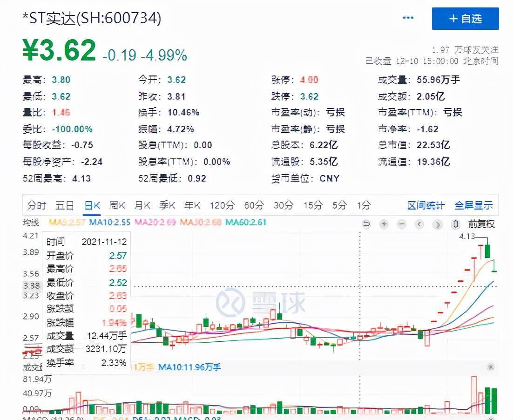This screenshot has width=513, height=420.
Task: Pan the chart right with the right chevron icon
Action: (x=437, y=224)
